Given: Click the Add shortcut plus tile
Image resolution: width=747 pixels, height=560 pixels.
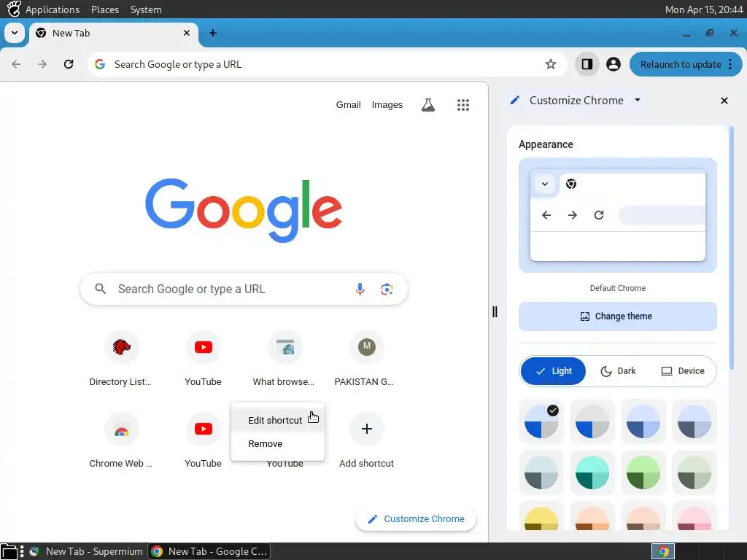Looking at the screenshot, I should 366,441.
